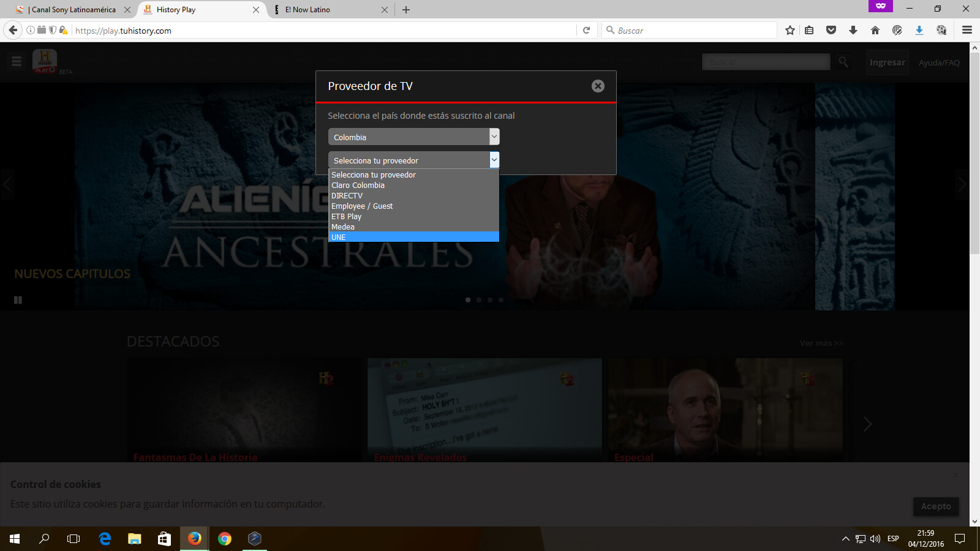Image resolution: width=980 pixels, height=551 pixels.
Task: Show your bookmarks list
Action: [809, 30]
